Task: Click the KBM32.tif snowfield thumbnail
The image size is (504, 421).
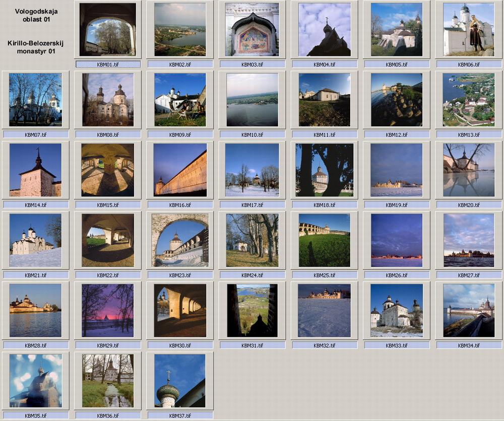Action: click(x=325, y=311)
